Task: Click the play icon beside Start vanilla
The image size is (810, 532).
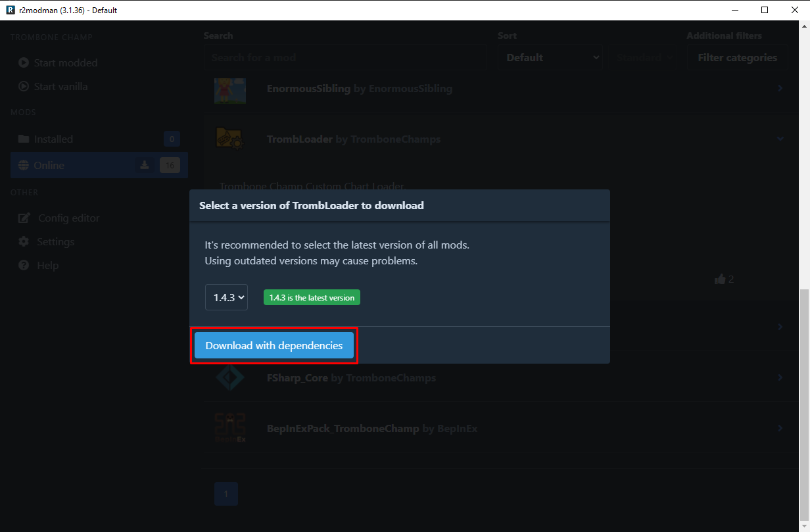Action: coord(24,87)
